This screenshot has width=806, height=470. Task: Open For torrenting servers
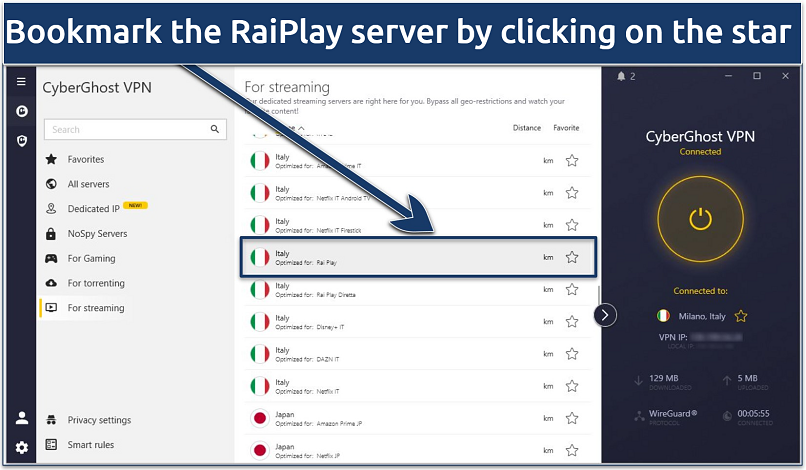[96, 283]
